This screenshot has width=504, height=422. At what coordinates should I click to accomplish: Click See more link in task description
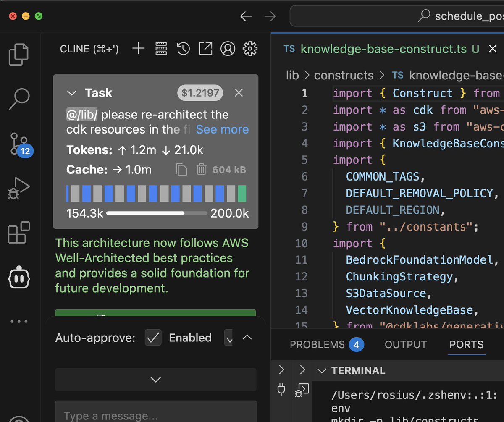pos(222,129)
